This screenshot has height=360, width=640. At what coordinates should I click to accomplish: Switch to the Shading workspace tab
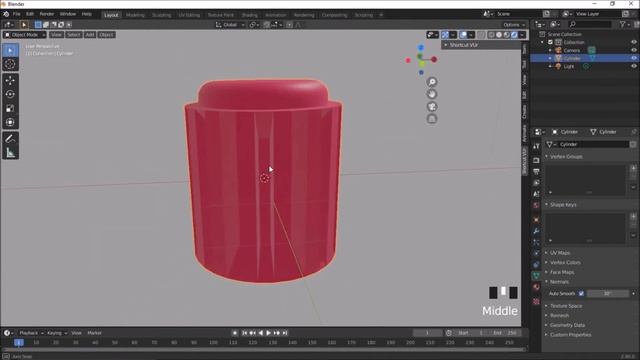[x=249, y=15]
